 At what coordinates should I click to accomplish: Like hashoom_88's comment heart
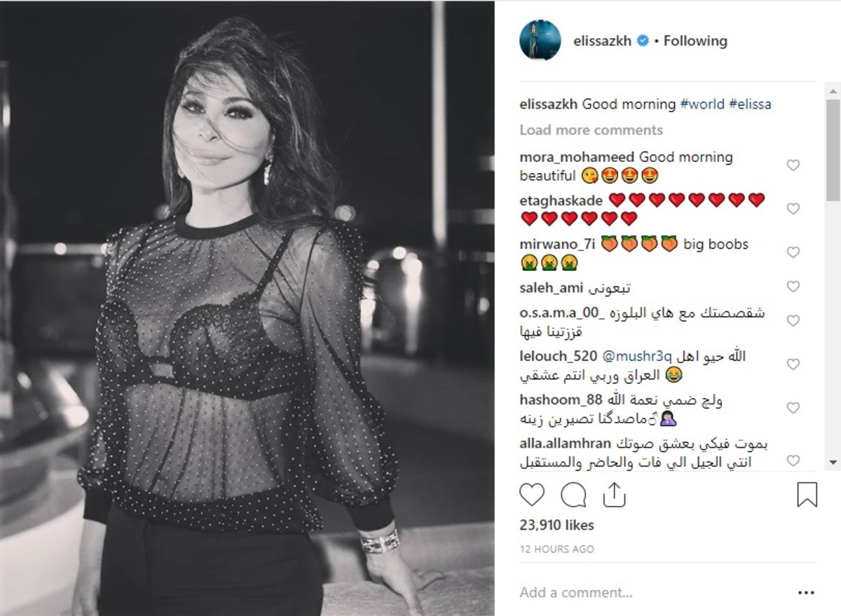click(793, 408)
